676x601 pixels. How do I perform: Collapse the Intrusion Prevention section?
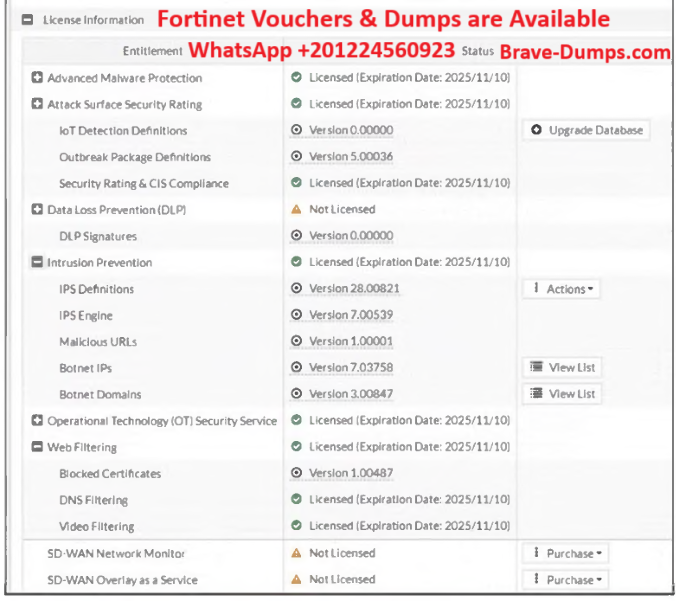coord(37,263)
